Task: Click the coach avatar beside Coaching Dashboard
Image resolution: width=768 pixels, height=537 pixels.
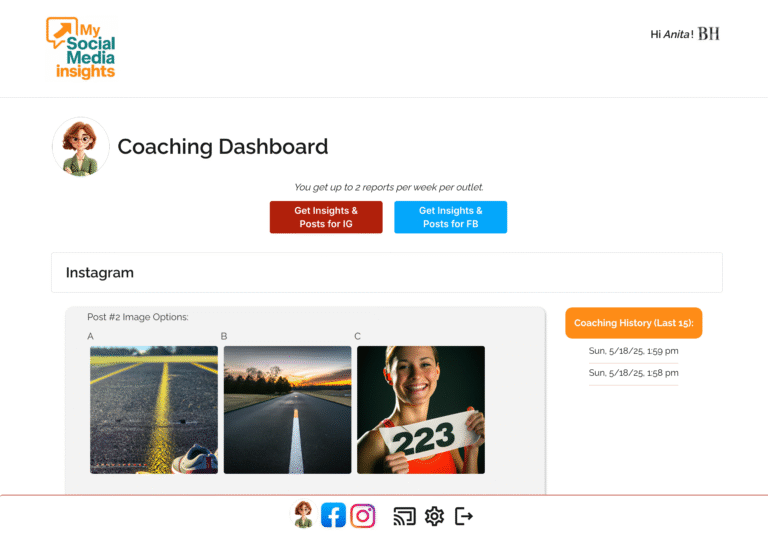Action: [81, 146]
